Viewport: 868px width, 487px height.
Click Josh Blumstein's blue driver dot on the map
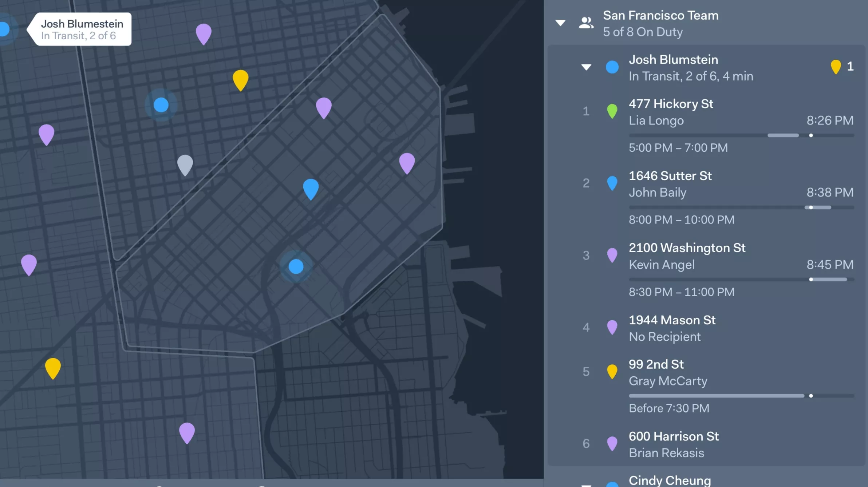pos(4,28)
